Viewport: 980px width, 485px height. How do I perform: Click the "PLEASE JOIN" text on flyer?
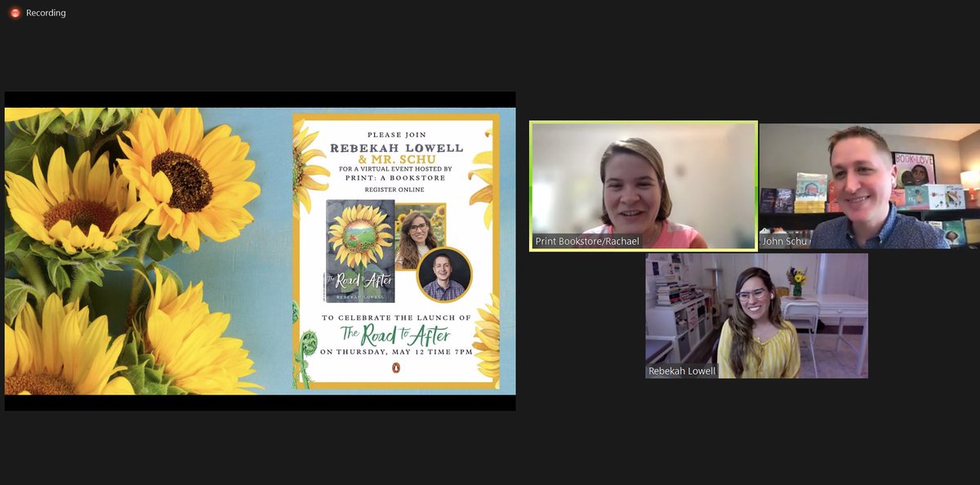pyautogui.click(x=396, y=135)
